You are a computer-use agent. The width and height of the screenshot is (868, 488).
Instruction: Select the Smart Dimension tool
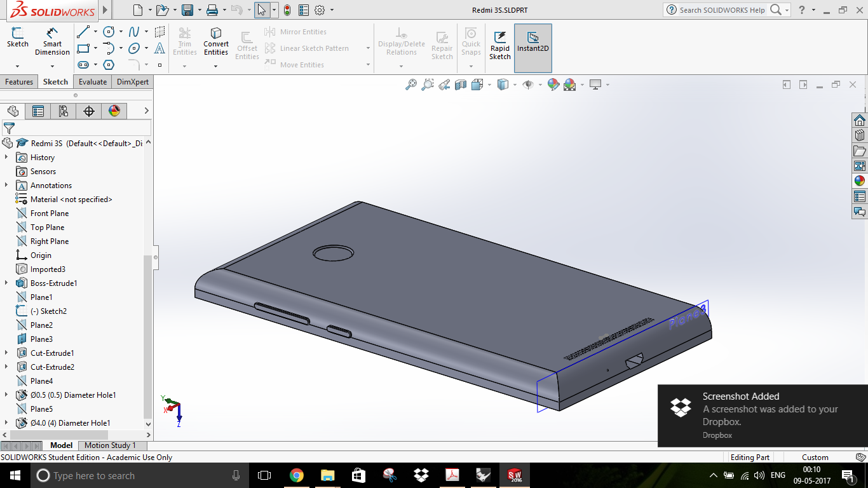coord(52,41)
